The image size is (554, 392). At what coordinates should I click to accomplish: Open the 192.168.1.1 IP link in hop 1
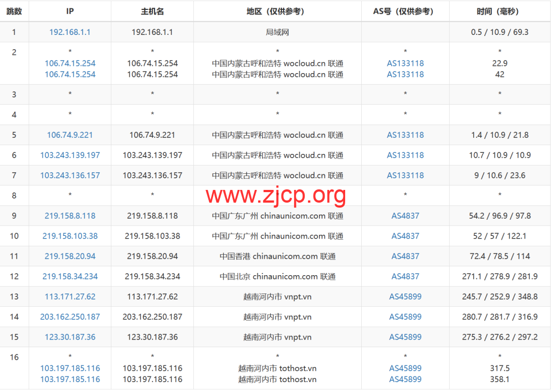click(x=70, y=32)
